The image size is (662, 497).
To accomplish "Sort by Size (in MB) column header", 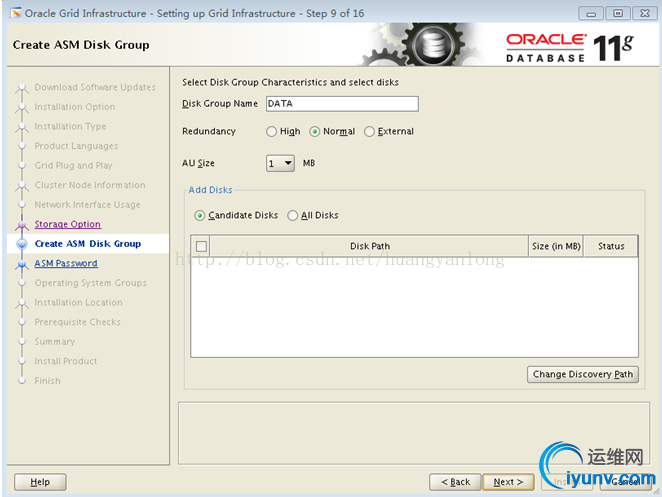I will coord(556,246).
